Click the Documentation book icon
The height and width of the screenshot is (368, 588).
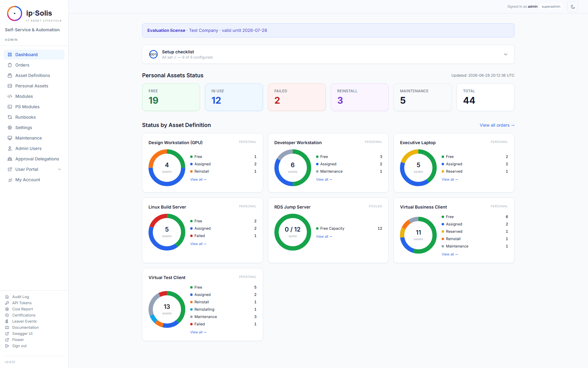(x=7, y=328)
